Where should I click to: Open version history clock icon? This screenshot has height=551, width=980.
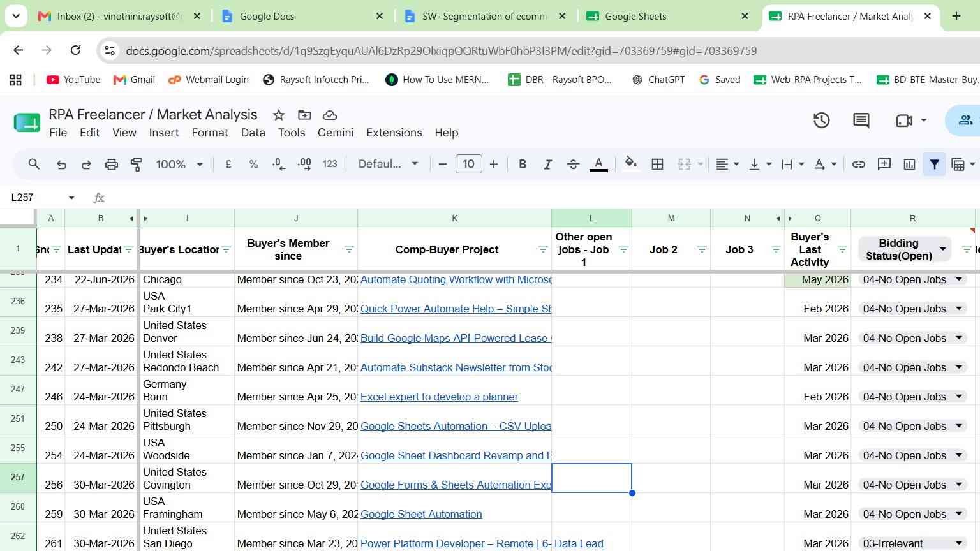pyautogui.click(x=821, y=120)
